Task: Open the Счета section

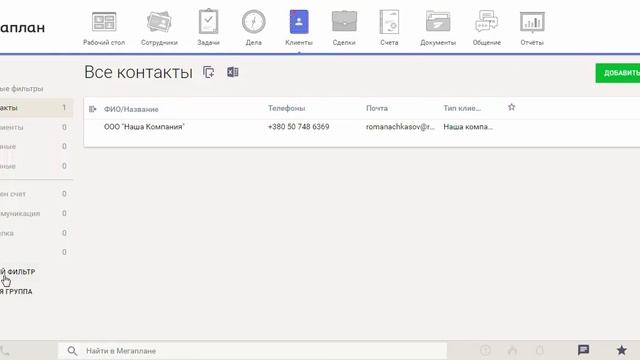Action: point(389,28)
